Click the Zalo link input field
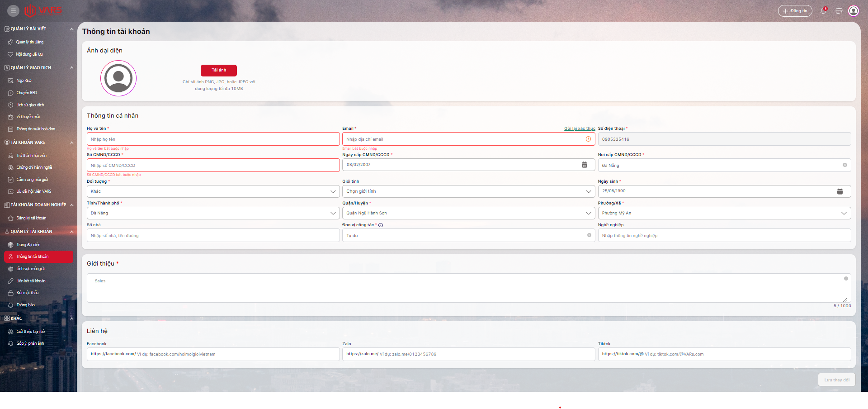 468,354
